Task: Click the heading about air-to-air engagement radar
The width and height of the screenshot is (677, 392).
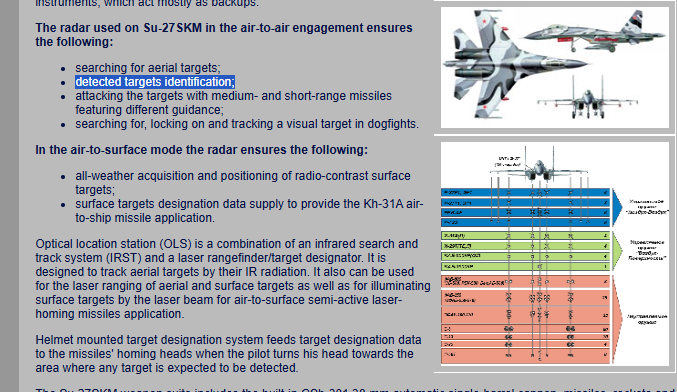Action: coord(224,35)
